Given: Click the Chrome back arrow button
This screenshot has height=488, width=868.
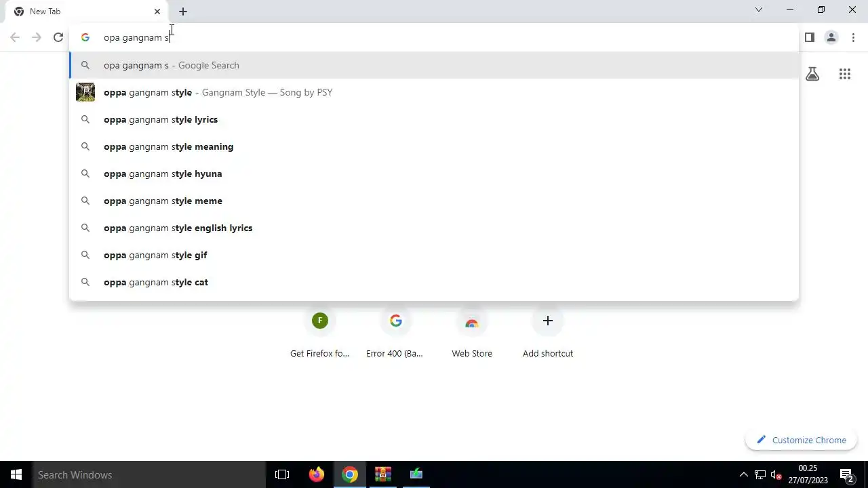Looking at the screenshot, I should pyautogui.click(x=15, y=37).
